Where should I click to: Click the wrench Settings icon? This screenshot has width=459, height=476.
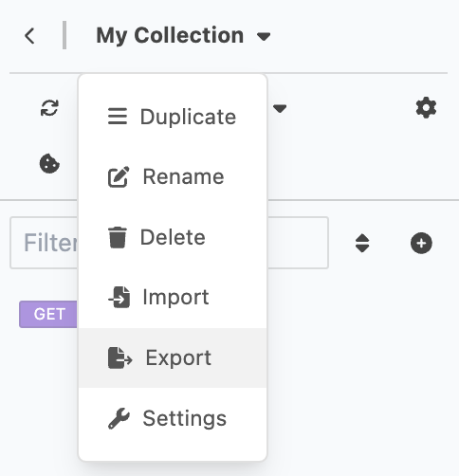[119, 418]
